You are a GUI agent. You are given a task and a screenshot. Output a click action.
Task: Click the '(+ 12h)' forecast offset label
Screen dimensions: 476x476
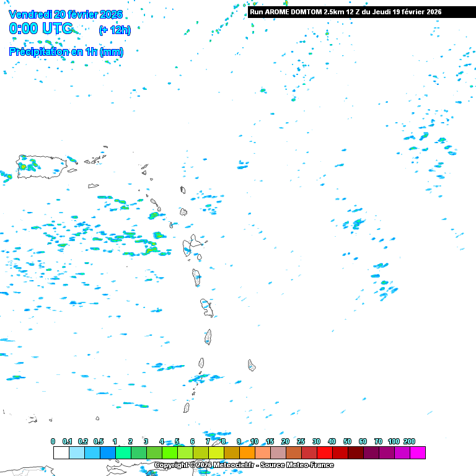point(114,30)
